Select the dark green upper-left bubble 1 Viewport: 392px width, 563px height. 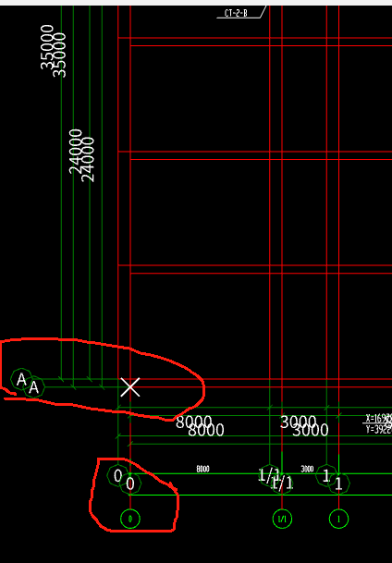pyautogui.click(x=326, y=475)
